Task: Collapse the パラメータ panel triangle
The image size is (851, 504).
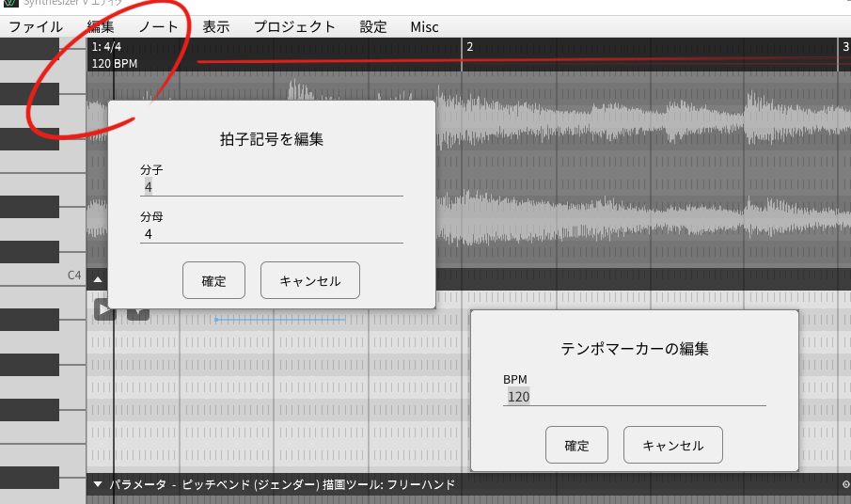Action: click(98, 484)
